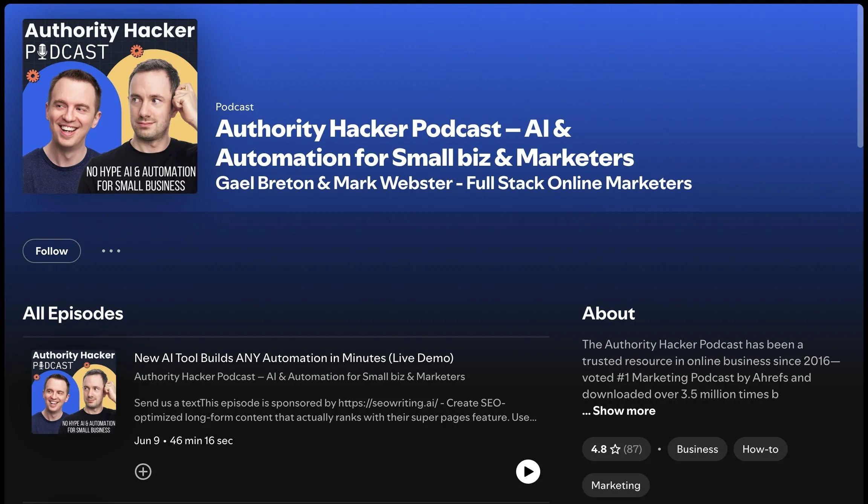Select the How-to category tag

coord(760,449)
